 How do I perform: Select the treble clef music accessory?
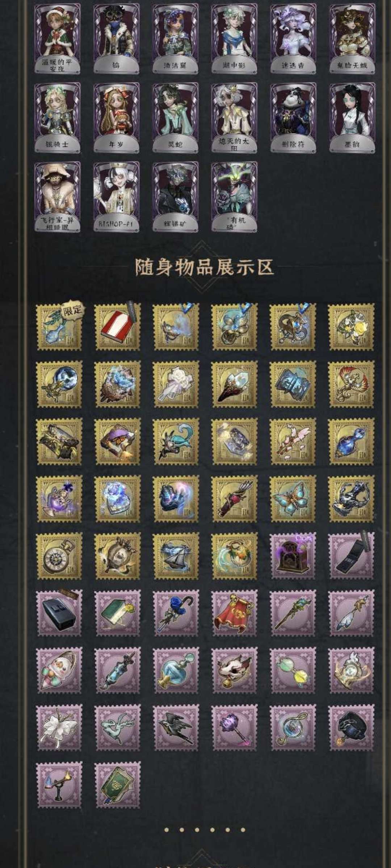293,727
